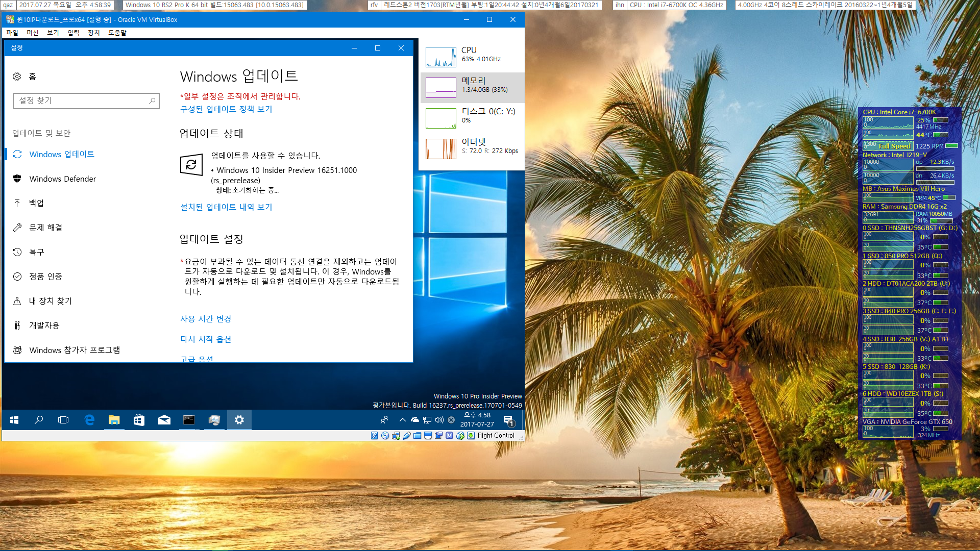Open the VirtualBox 장치 menu
980x551 pixels.
point(94,33)
